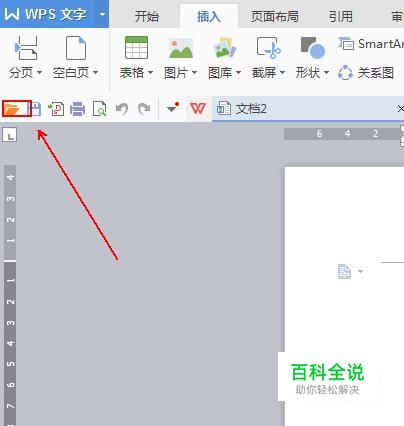Viewport: 404px width, 426px height.
Task: Click the page break (分页) icon
Action: pos(26,48)
